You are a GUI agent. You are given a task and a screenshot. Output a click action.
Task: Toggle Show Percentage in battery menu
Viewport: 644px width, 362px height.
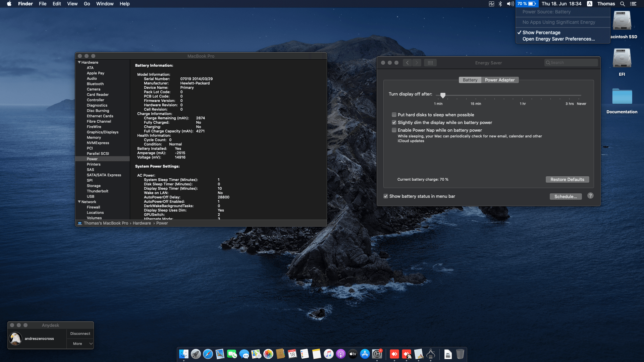click(562, 33)
